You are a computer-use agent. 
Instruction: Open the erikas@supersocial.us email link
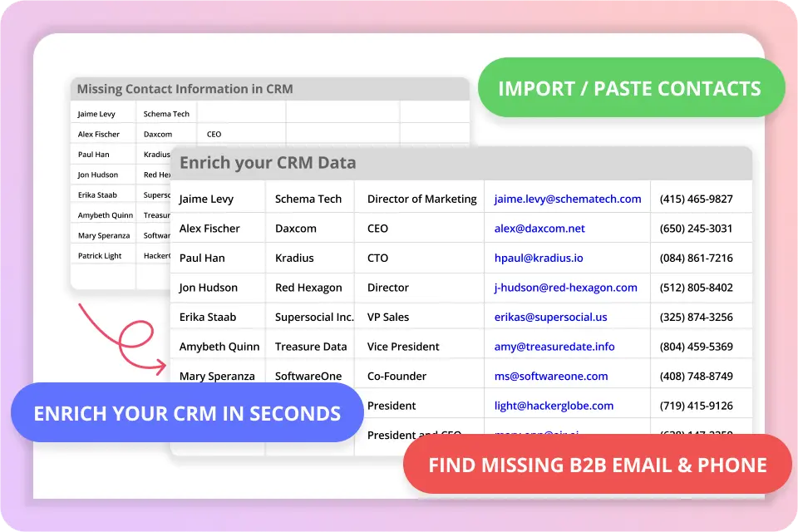click(550, 318)
